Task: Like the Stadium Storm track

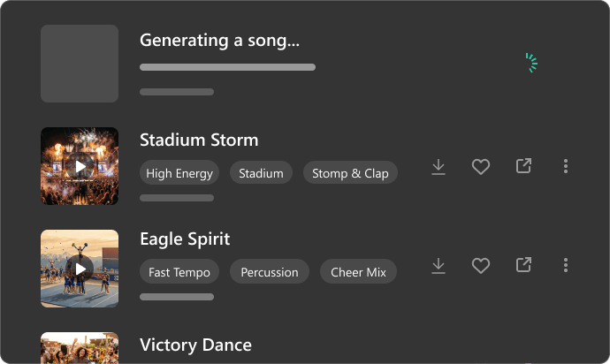Action: [x=481, y=166]
